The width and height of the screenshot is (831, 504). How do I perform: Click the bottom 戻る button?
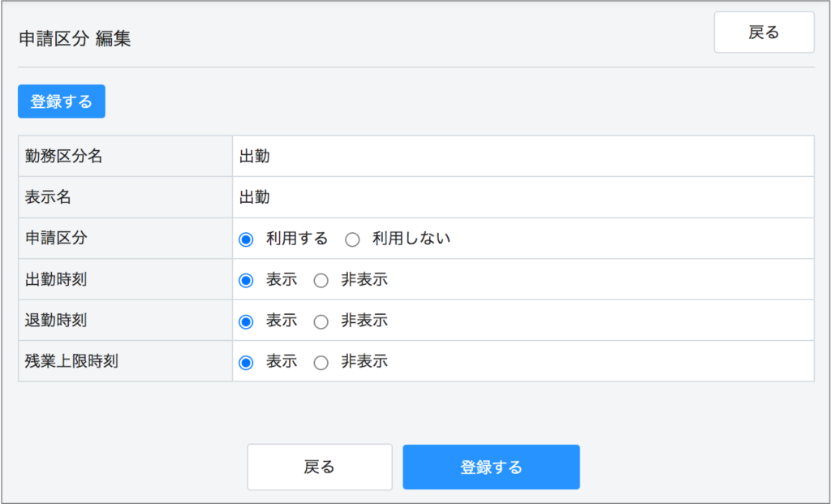[320, 467]
